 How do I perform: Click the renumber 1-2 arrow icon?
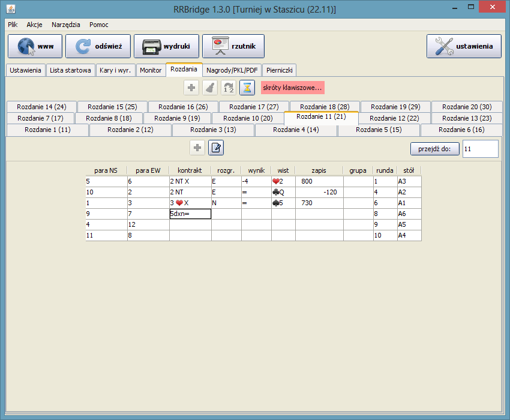[x=228, y=88]
